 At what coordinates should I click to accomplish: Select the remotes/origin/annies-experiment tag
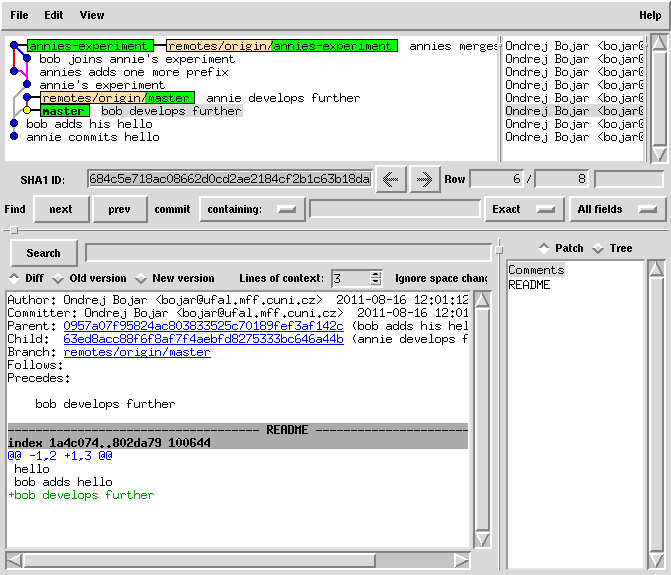coord(281,46)
